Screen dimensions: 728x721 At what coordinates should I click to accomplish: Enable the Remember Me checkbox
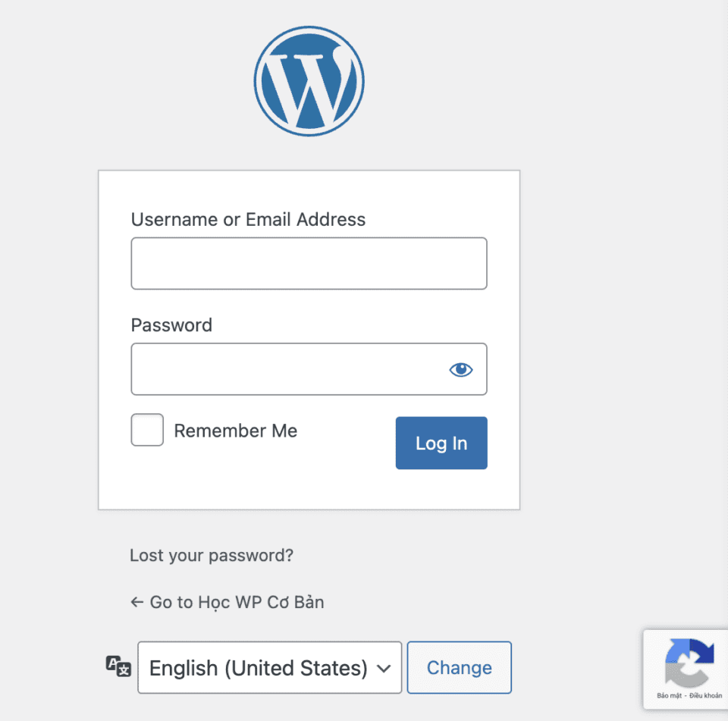tap(147, 430)
